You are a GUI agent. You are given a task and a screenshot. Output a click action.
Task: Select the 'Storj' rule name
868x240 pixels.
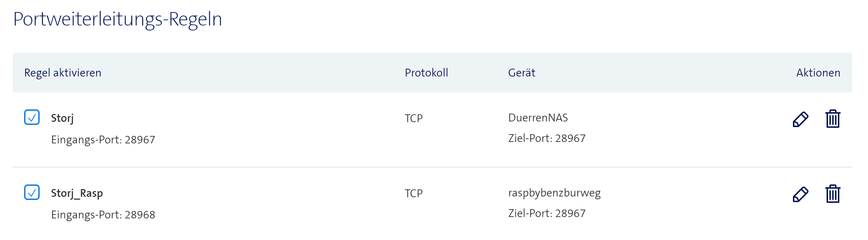pos(62,118)
